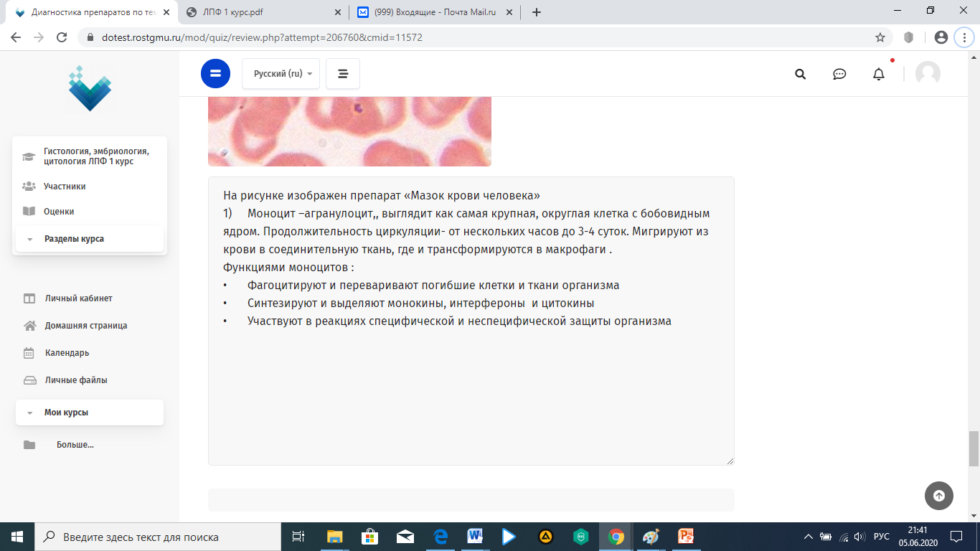Expand Мои курсы section
This screenshot has height=551, width=980.
[x=90, y=413]
